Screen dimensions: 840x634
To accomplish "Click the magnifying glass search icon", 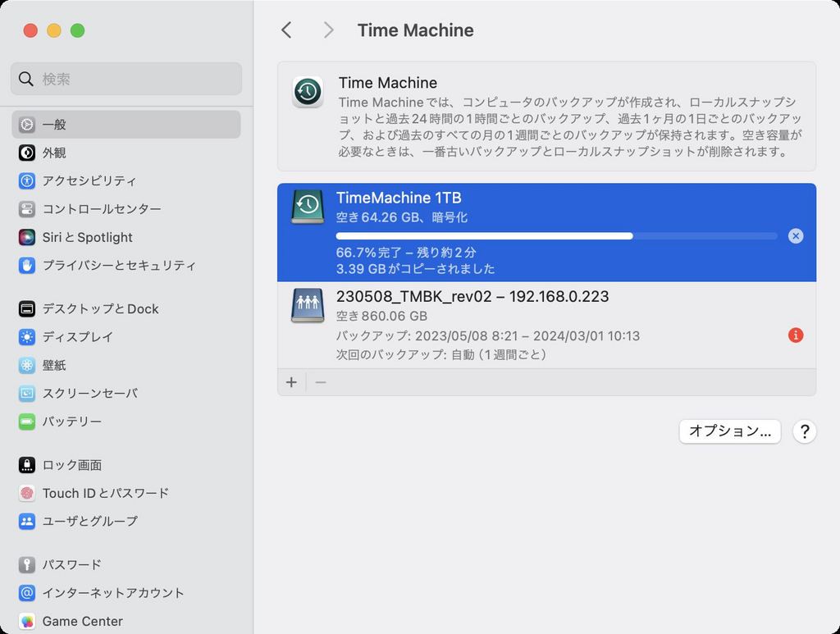I will coord(25,80).
